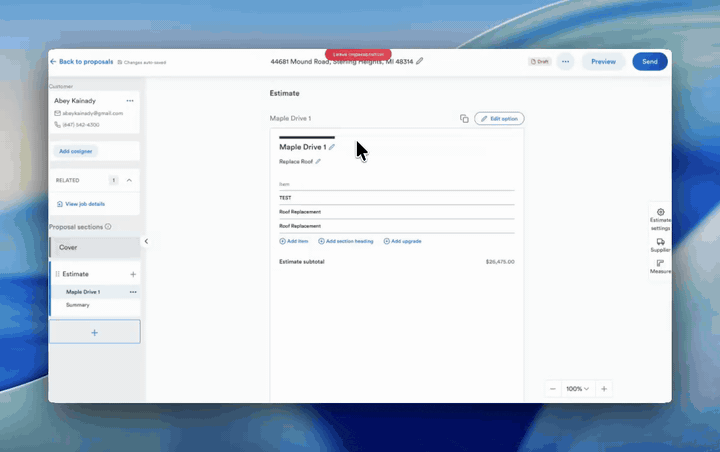Collapse the Related section
The height and width of the screenshot is (452, 720).
point(129,181)
